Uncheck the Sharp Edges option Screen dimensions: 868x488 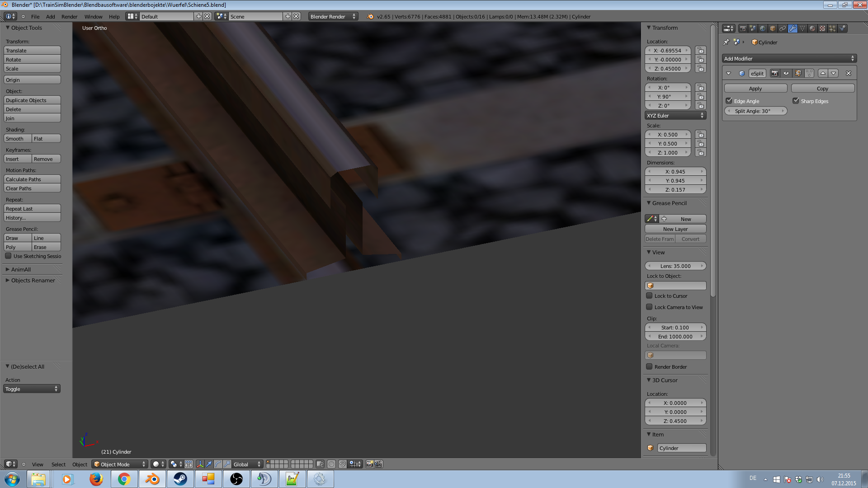pyautogui.click(x=796, y=101)
